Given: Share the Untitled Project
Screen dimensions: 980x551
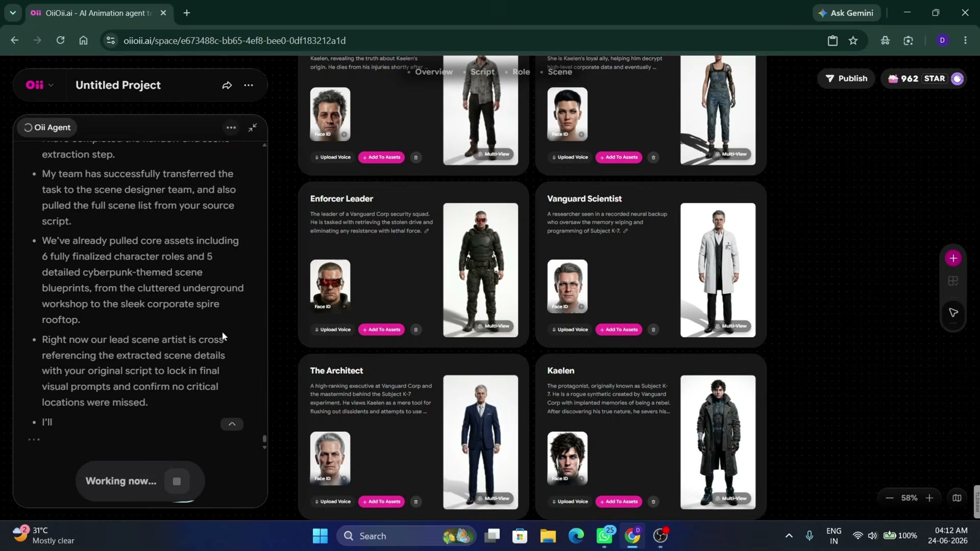Looking at the screenshot, I should point(227,85).
